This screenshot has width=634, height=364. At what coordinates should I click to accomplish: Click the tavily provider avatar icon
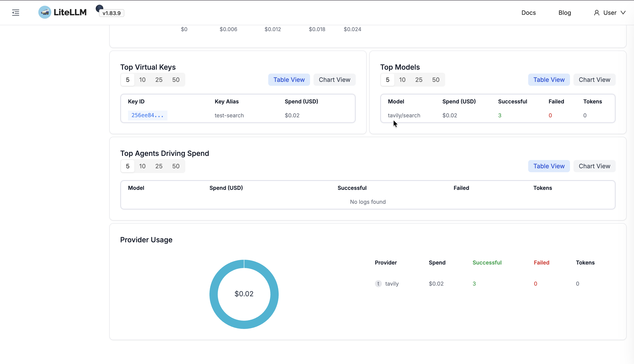378,283
